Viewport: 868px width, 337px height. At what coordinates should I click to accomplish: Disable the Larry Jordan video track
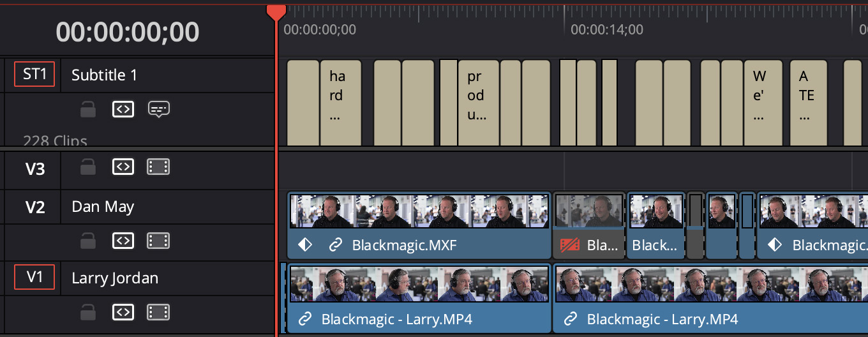pos(158,312)
